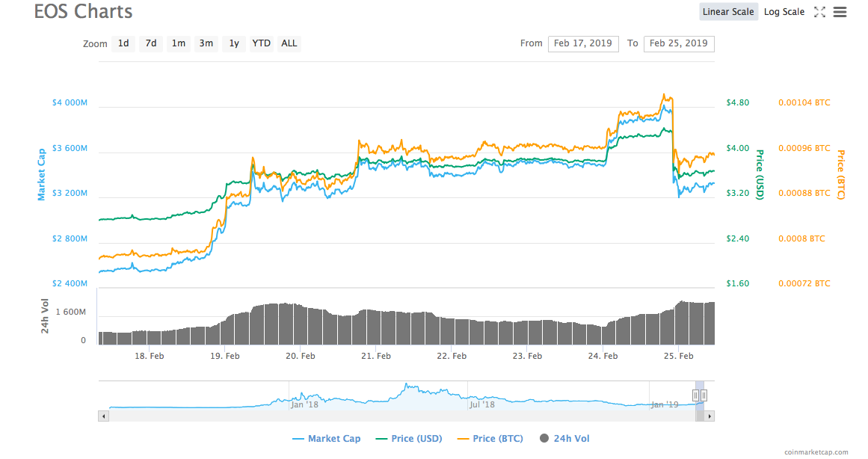
Task: Select the 7d zoom range
Action: [151, 43]
